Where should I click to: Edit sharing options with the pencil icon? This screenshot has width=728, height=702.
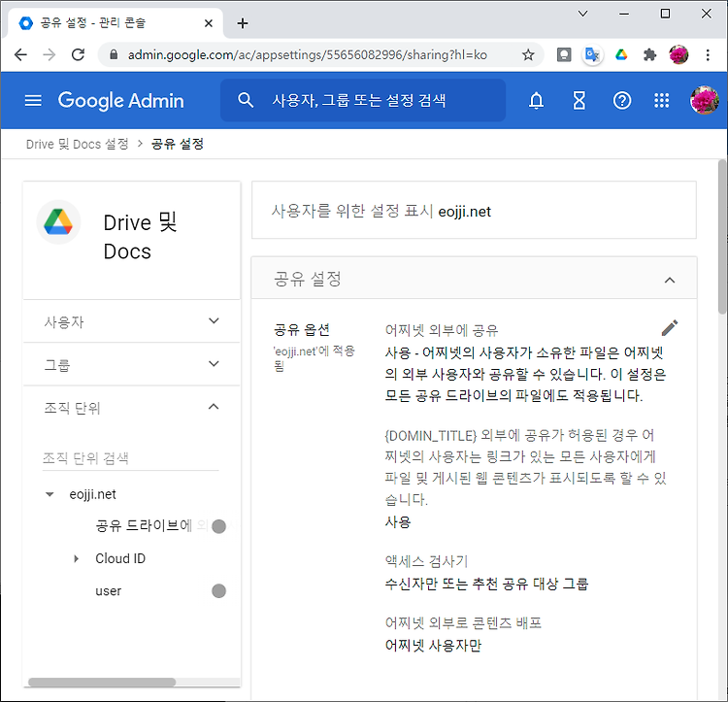670,328
